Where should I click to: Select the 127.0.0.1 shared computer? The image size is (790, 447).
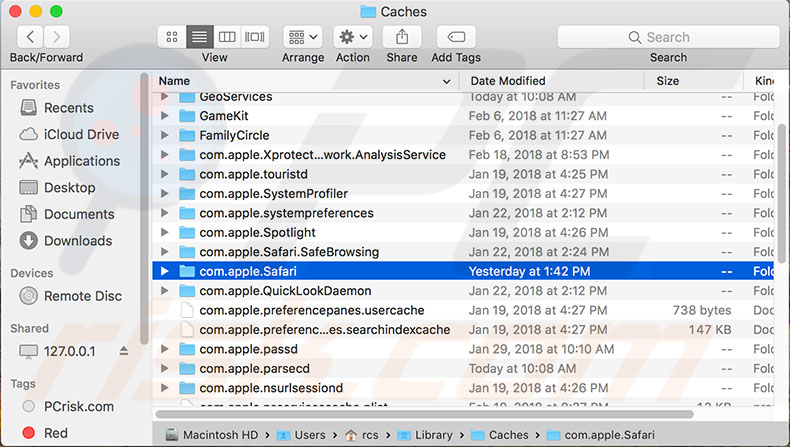click(57, 351)
